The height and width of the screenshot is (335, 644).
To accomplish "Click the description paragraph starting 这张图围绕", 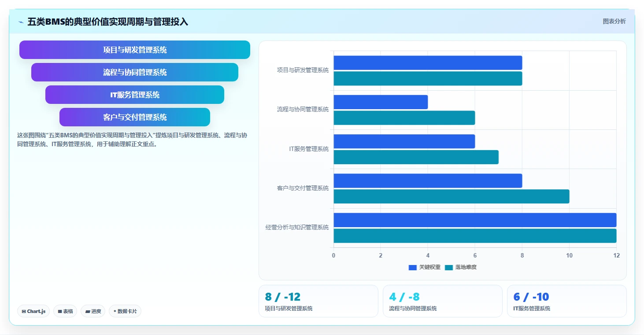I will (x=132, y=140).
